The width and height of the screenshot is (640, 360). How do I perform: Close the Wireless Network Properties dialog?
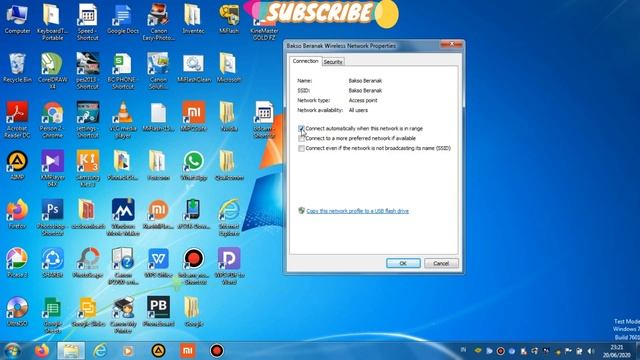(452, 44)
